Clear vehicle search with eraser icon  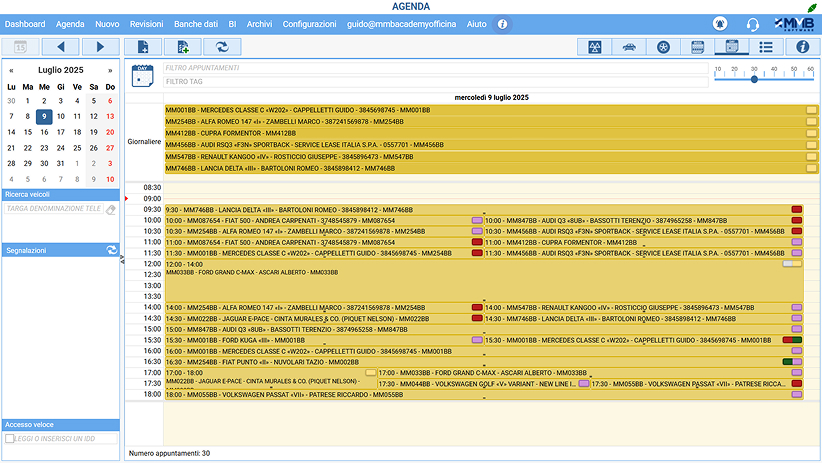(x=111, y=209)
